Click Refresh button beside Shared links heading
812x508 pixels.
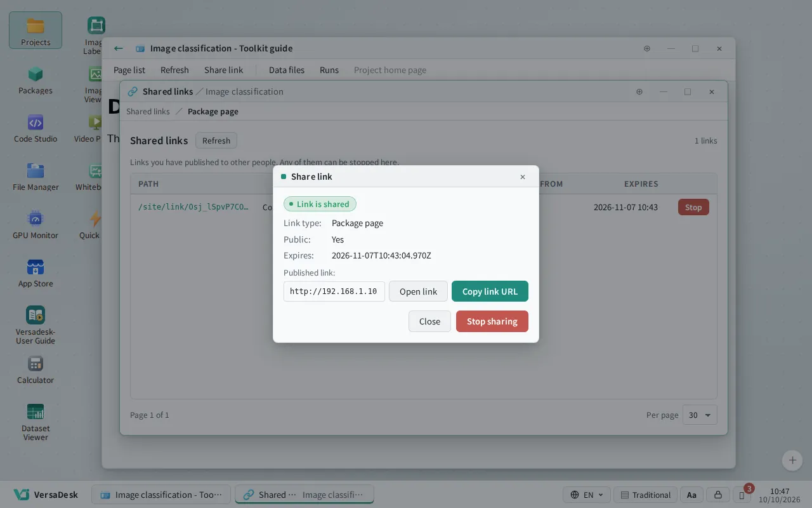pos(216,140)
